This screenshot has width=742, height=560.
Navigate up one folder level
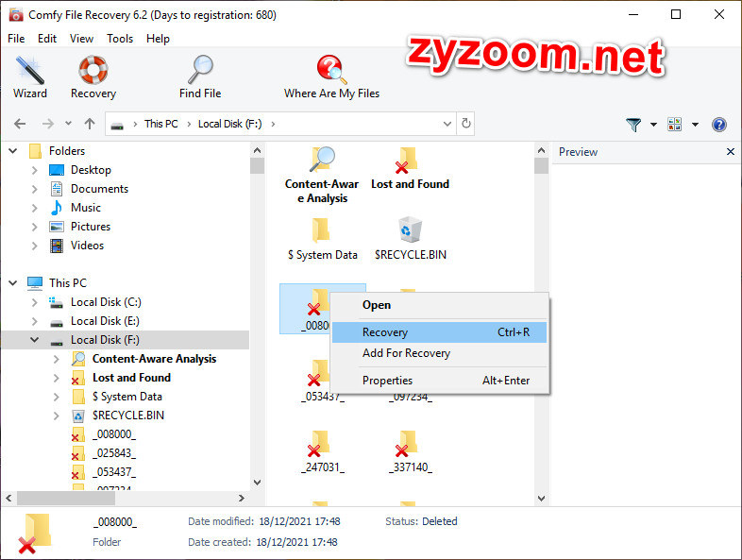[90, 124]
